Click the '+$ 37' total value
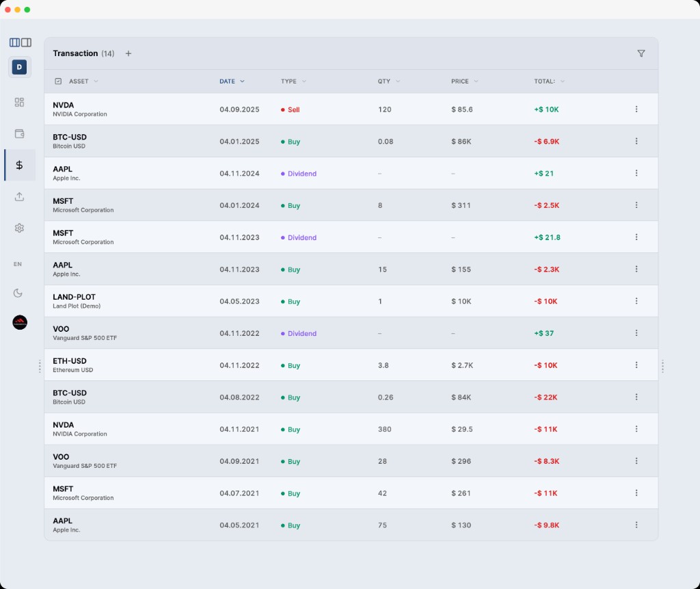The height and width of the screenshot is (589, 700). (543, 333)
